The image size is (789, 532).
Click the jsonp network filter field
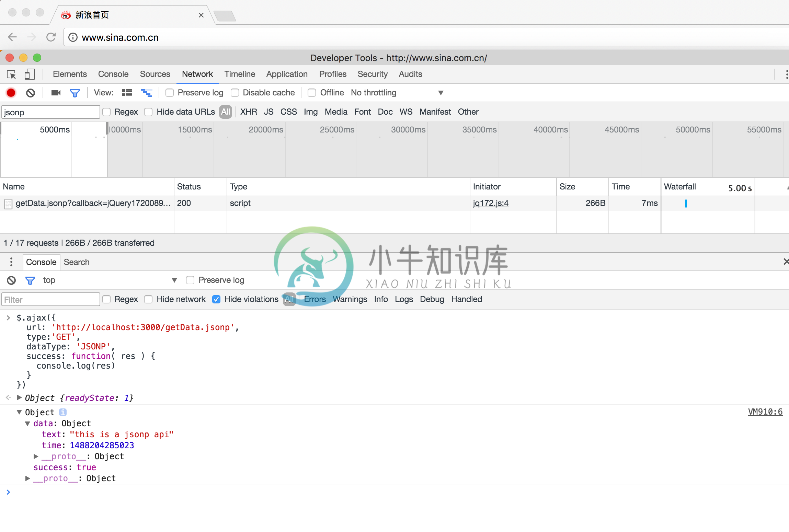tap(51, 112)
